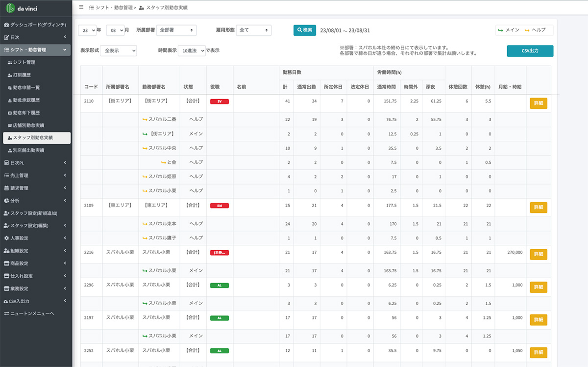Click 詳細 button for staff code 2252
The height and width of the screenshot is (367, 588).
coord(538,353)
